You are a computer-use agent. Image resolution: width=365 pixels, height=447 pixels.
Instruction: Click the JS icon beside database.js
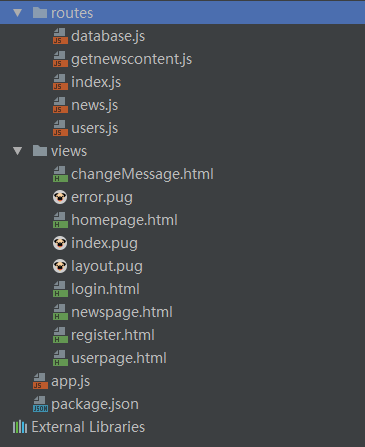pos(60,36)
